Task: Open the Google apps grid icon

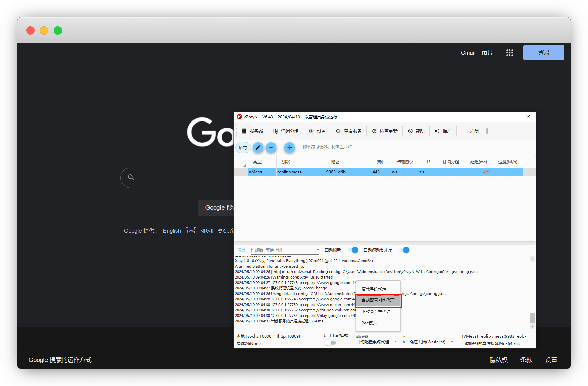Action: tap(509, 53)
